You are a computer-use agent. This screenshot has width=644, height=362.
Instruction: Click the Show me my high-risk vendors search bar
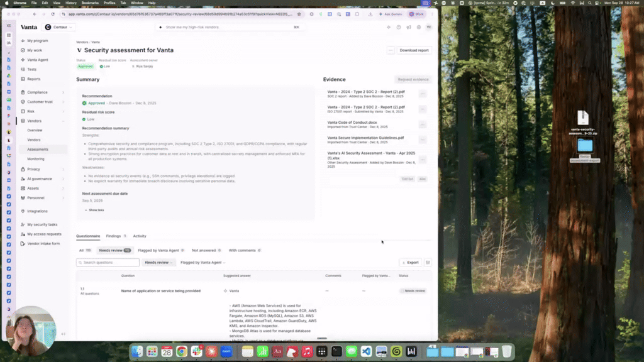pos(229,27)
